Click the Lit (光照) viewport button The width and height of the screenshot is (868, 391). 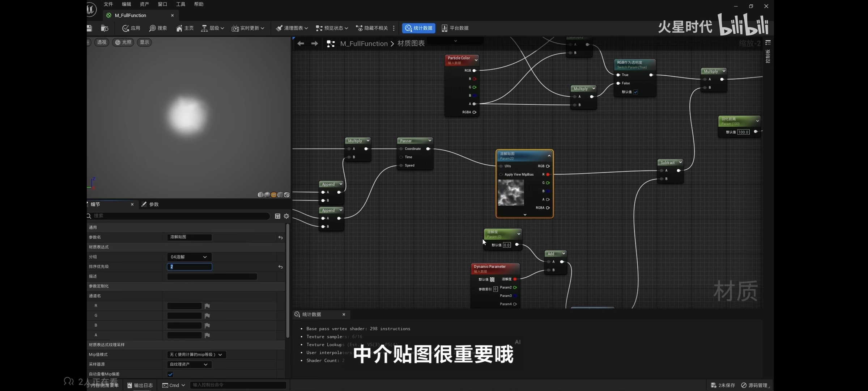(123, 42)
